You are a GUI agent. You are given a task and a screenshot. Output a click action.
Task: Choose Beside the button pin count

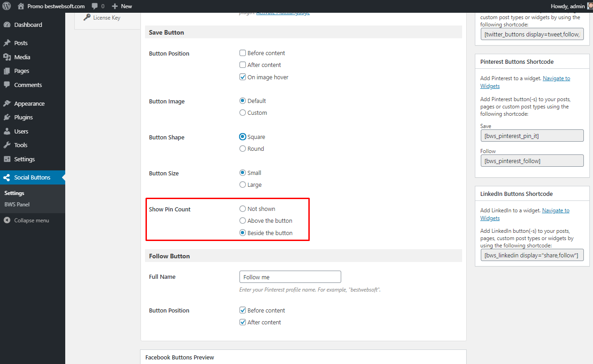click(243, 233)
